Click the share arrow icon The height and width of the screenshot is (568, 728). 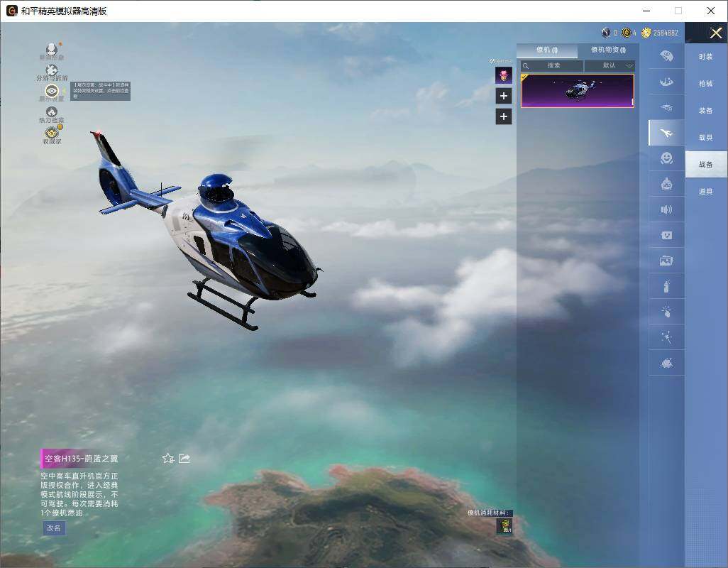coord(184,459)
